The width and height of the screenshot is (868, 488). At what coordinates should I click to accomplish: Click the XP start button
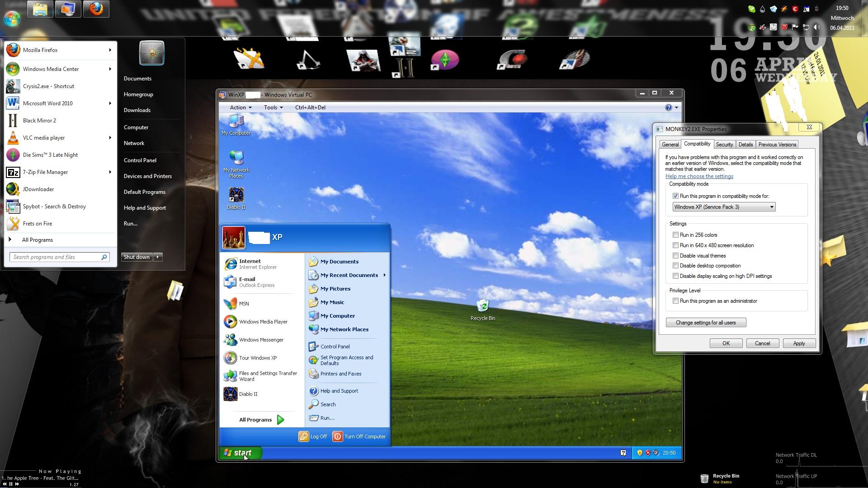click(240, 453)
